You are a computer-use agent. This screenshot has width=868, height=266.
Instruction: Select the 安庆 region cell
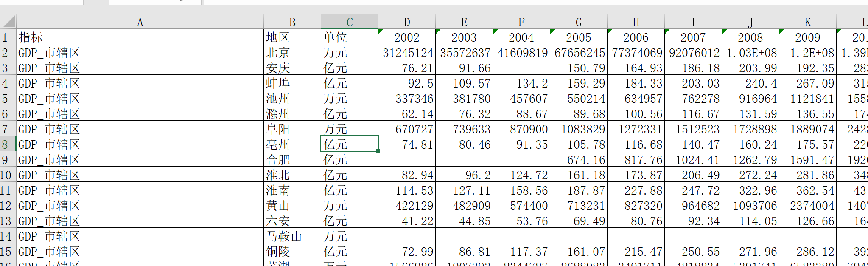292,68
